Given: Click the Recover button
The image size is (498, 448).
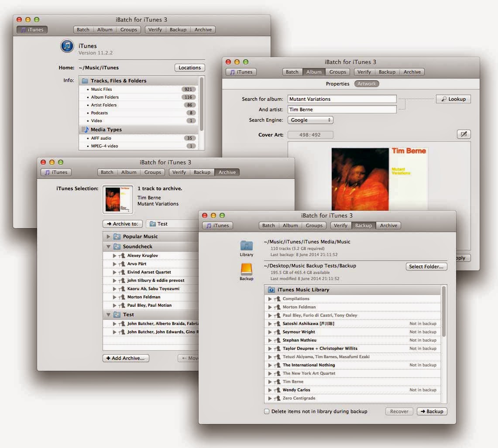Looking at the screenshot, I should coord(399,411).
